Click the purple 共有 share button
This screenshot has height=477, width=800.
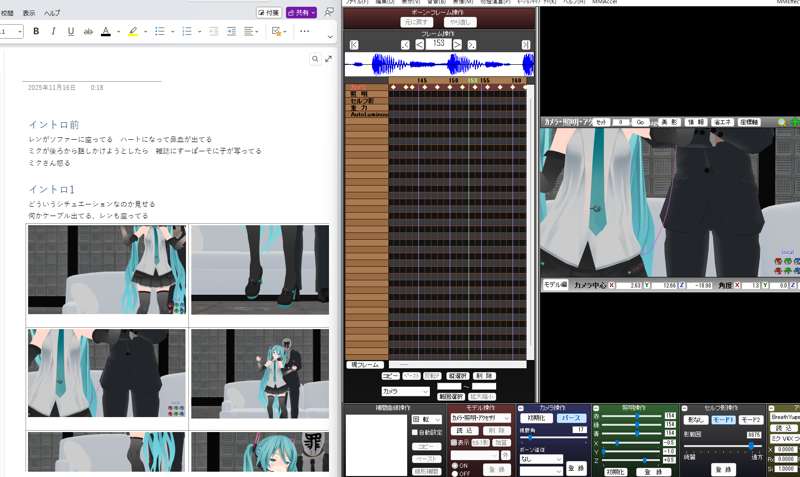[x=302, y=12]
